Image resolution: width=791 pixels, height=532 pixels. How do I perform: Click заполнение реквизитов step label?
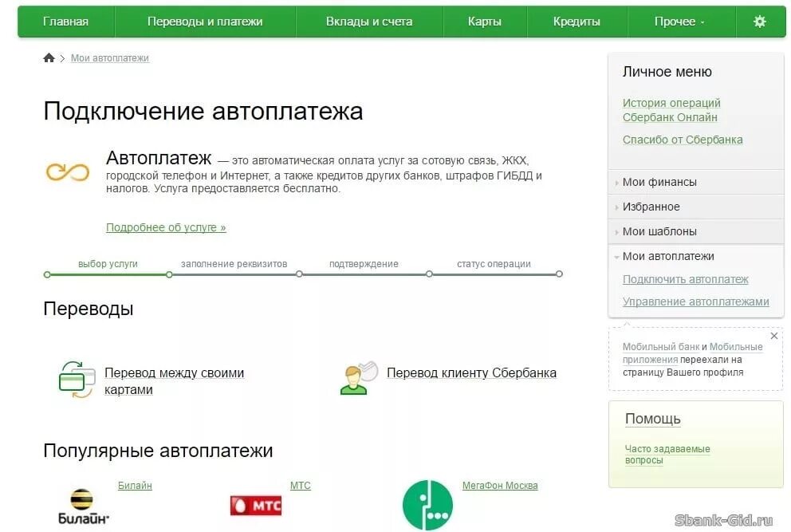234,264
